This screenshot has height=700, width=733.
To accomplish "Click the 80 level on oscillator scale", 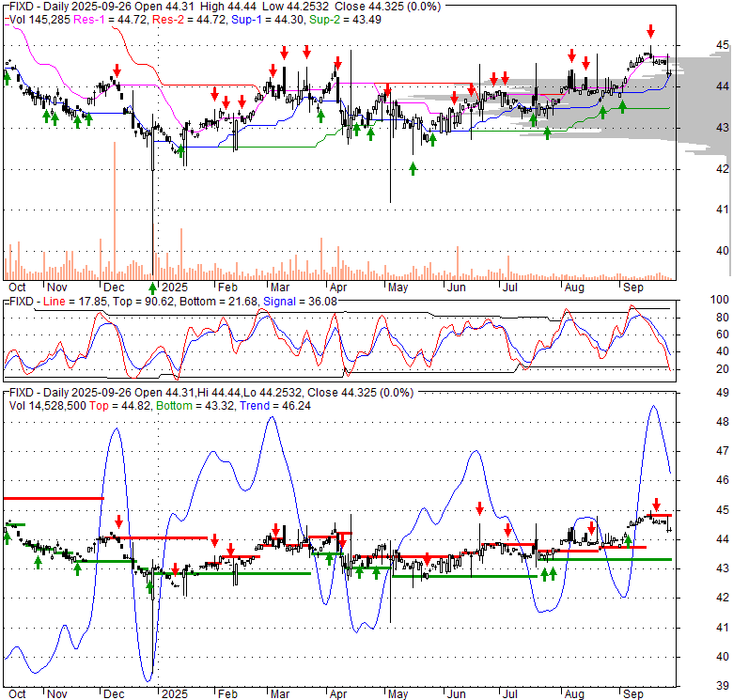I will point(723,318).
